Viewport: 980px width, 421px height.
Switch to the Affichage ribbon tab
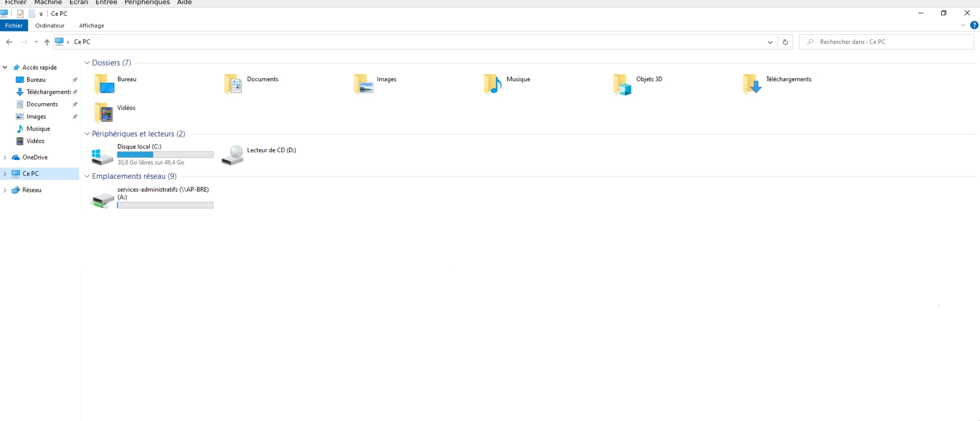click(x=91, y=26)
